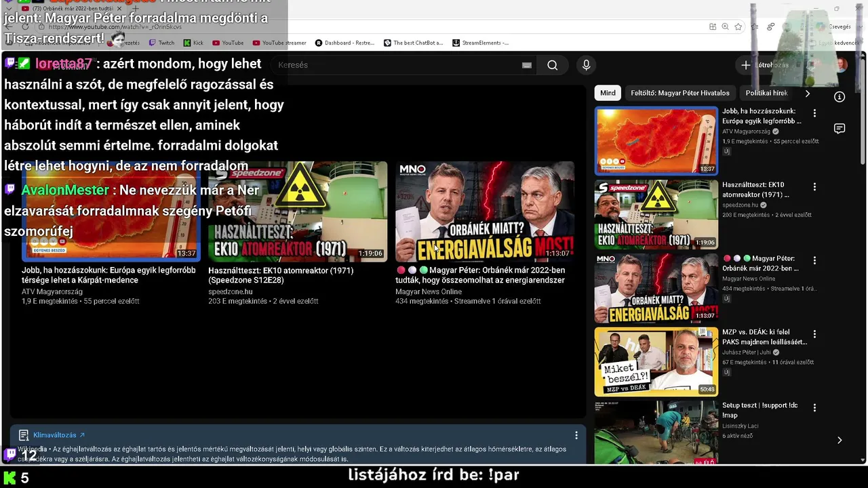The width and height of the screenshot is (868, 488).
Task: Open the Klímaváltozás topic link
Action: pos(59,435)
